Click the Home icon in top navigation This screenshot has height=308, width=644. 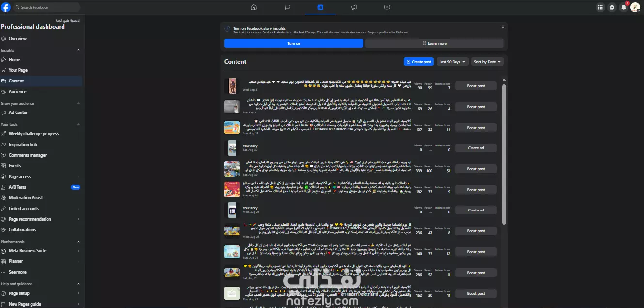click(x=254, y=7)
